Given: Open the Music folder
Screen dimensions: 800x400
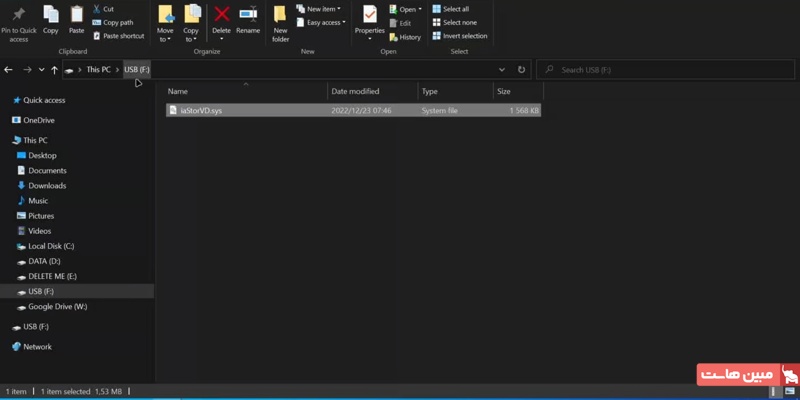Looking at the screenshot, I should pos(33,201).
